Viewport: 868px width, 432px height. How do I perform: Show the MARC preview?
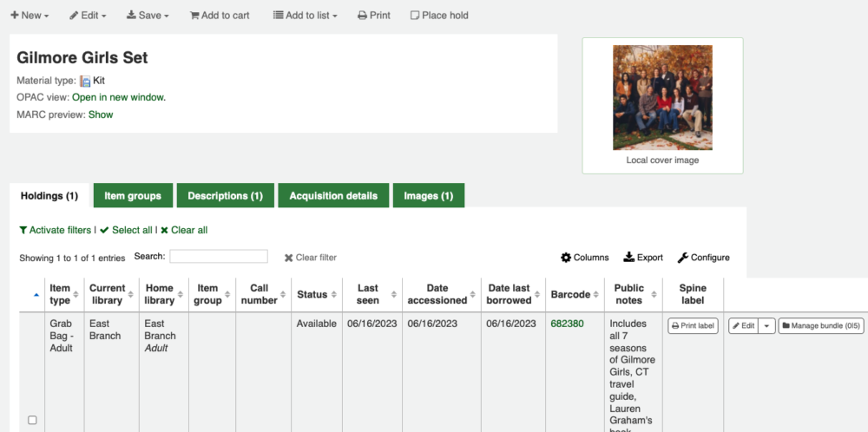coord(101,115)
